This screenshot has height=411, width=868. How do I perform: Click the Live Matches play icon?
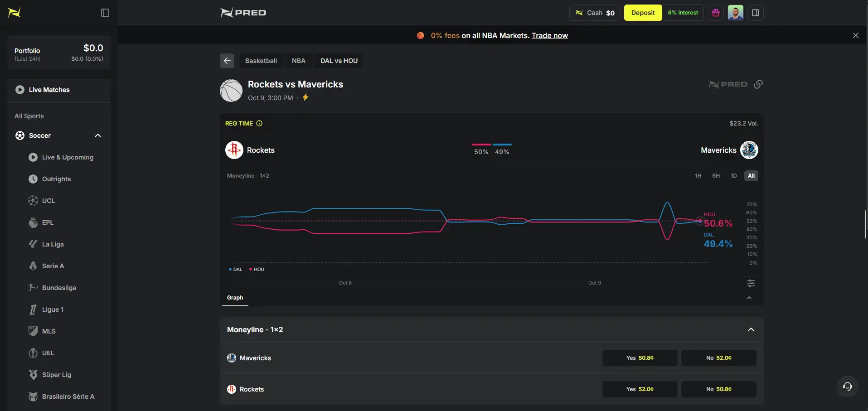(20, 90)
